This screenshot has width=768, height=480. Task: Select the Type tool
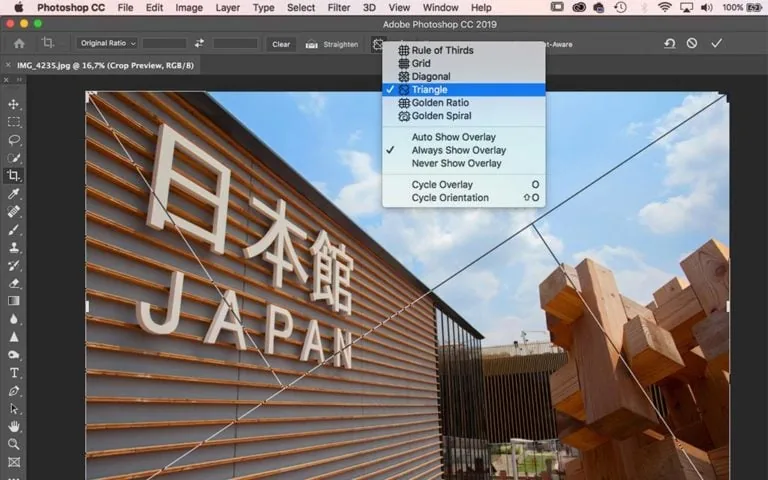[14, 373]
